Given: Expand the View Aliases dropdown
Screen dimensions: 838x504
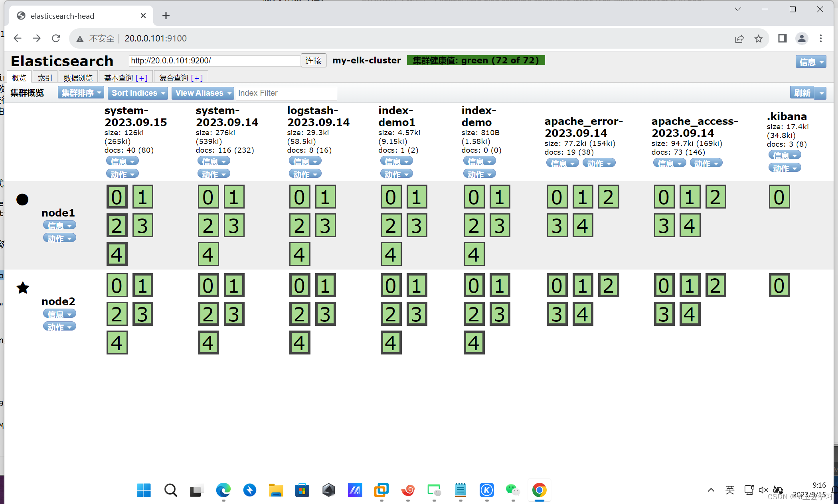Looking at the screenshot, I should tap(203, 93).
